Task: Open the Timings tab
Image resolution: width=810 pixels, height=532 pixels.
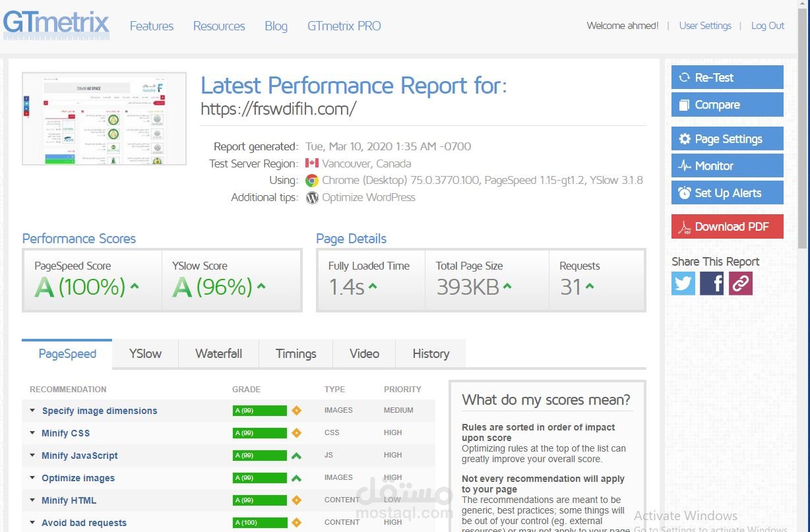Action: tap(296, 354)
